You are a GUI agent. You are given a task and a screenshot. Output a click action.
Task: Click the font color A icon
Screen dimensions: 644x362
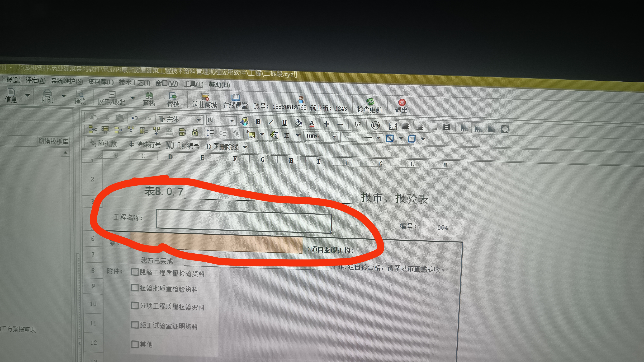[312, 123]
